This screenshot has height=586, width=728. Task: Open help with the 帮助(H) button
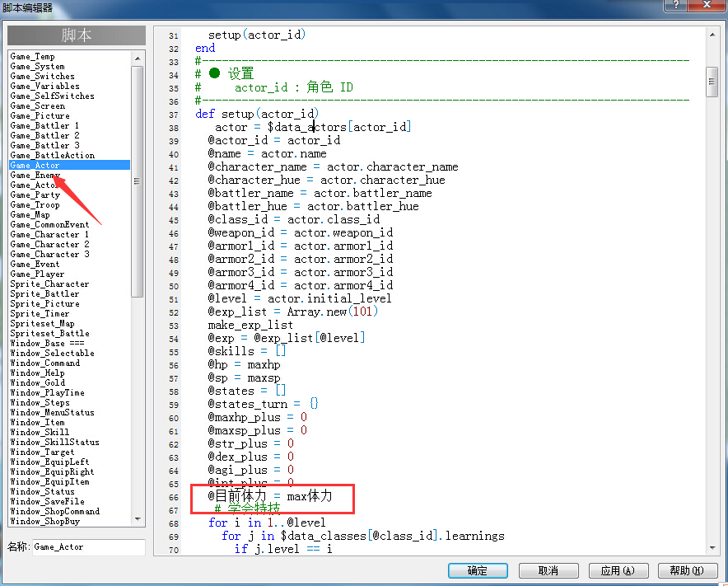(x=687, y=570)
